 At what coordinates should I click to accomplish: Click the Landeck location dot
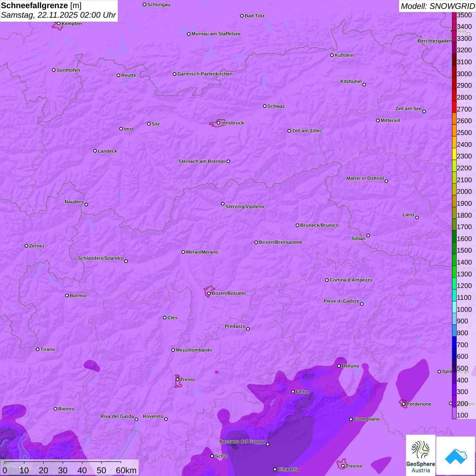coord(95,151)
